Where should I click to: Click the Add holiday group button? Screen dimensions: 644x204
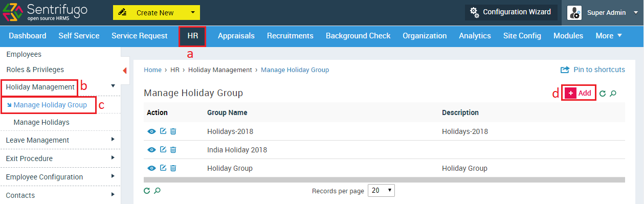tap(579, 93)
